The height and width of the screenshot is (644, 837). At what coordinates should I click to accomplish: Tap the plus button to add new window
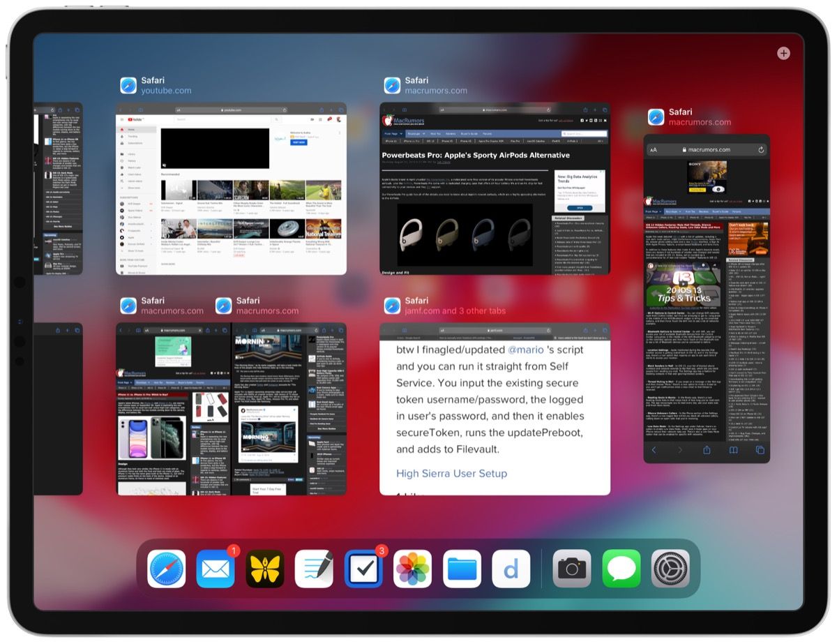click(x=783, y=53)
